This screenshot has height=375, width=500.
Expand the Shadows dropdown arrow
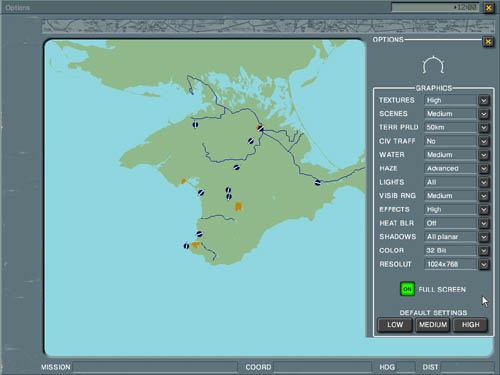point(484,237)
